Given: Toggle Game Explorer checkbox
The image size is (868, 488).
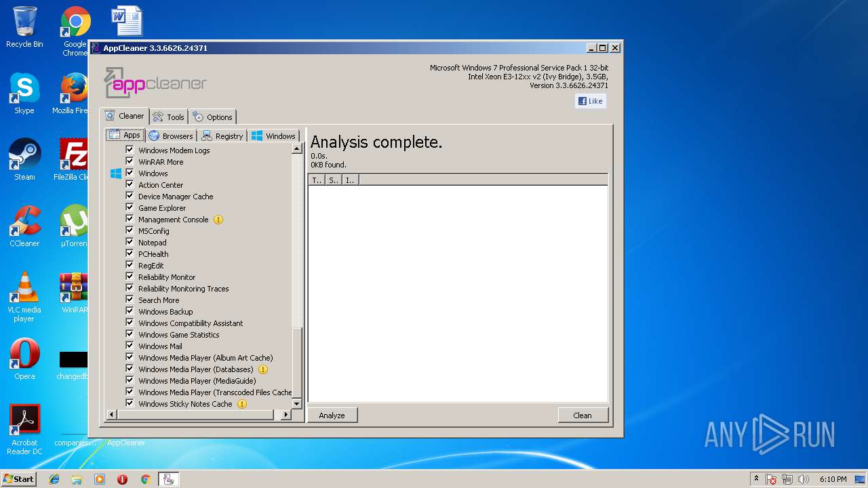Looking at the screenshot, I should point(130,207).
